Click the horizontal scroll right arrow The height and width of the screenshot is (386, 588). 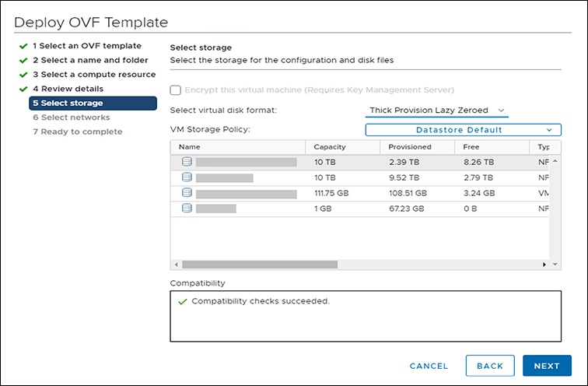[544, 265]
